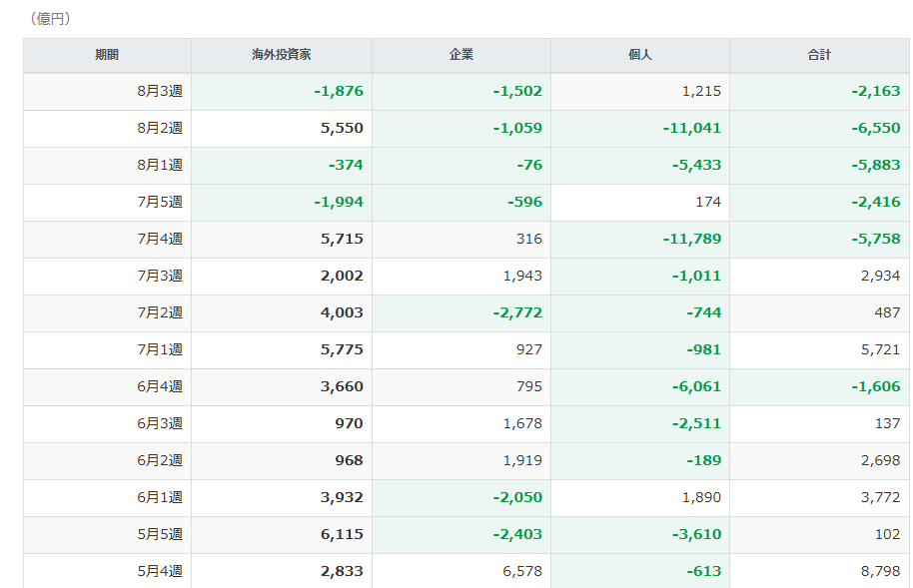Click the 個人 column header
Screen dimensions: 913x588
pos(640,55)
